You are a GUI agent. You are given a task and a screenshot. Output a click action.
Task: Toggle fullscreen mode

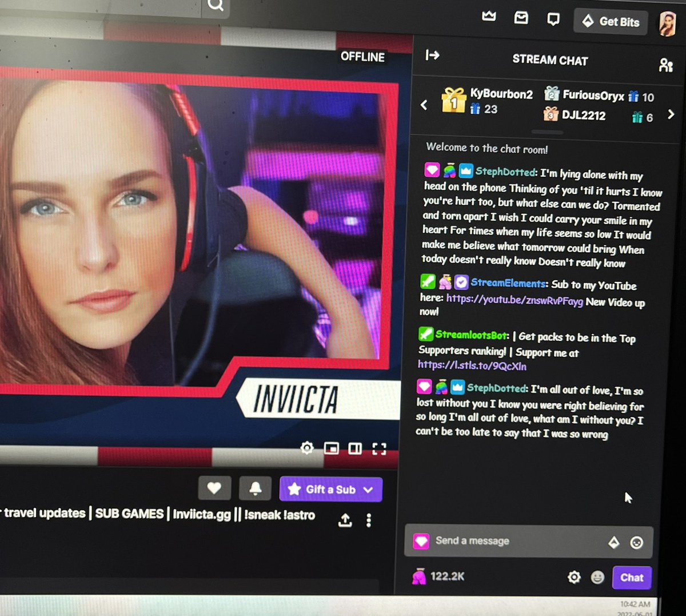379,449
